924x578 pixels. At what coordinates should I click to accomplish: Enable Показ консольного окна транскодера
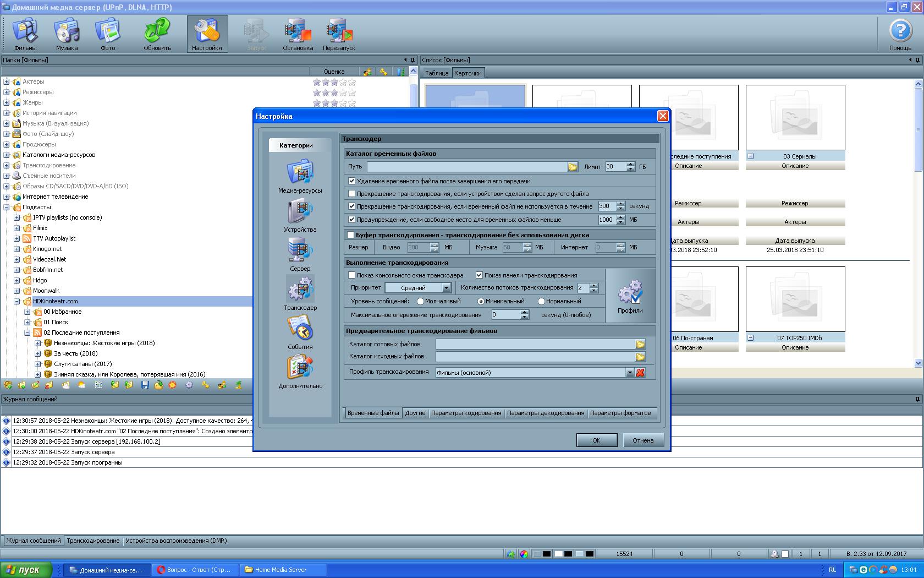click(x=352, y=275)
